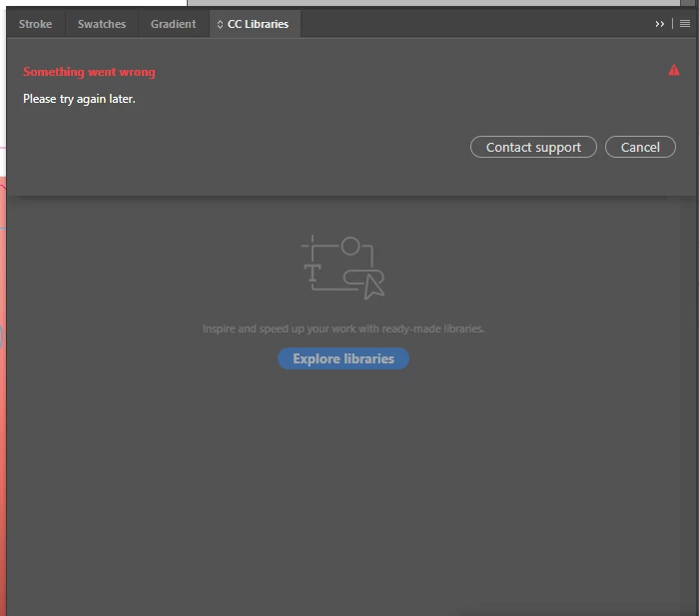The image size is (699, 616).
Task: Click the red warning triangle icon
Action: tap(674, 71)
